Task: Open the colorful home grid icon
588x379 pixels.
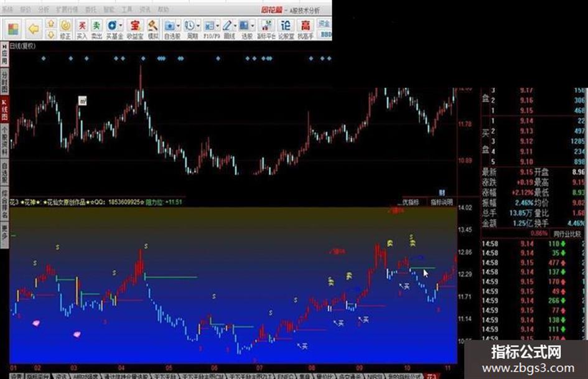Action: (x=14, y=29)
